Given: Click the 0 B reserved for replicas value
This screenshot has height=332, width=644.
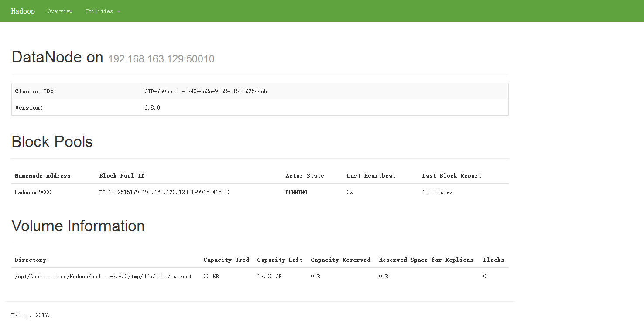Looking at the screenshot, I should (384, 277).
